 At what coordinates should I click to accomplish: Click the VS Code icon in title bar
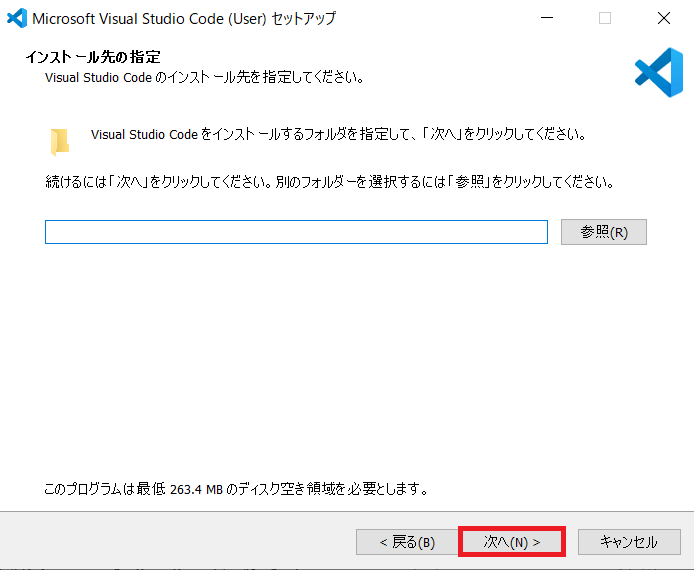click(16, 18)
